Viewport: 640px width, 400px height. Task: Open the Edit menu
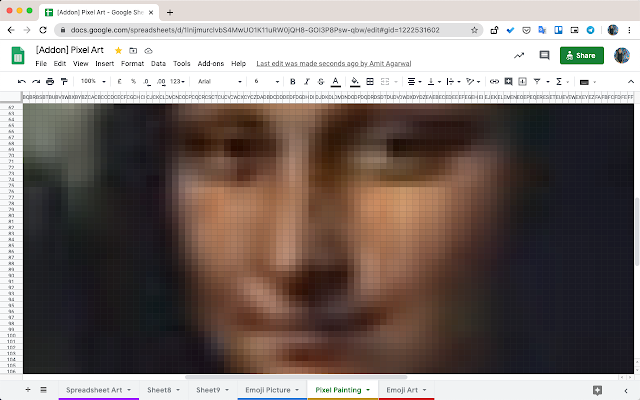[x=60, y=64]
